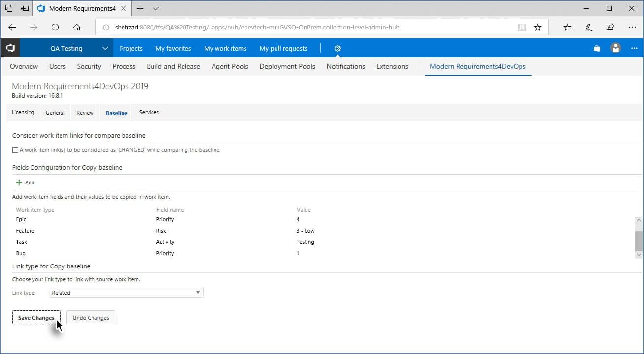Click browser Back arrow
Viewport: 644px width, 354px height.
coord(12,28)
